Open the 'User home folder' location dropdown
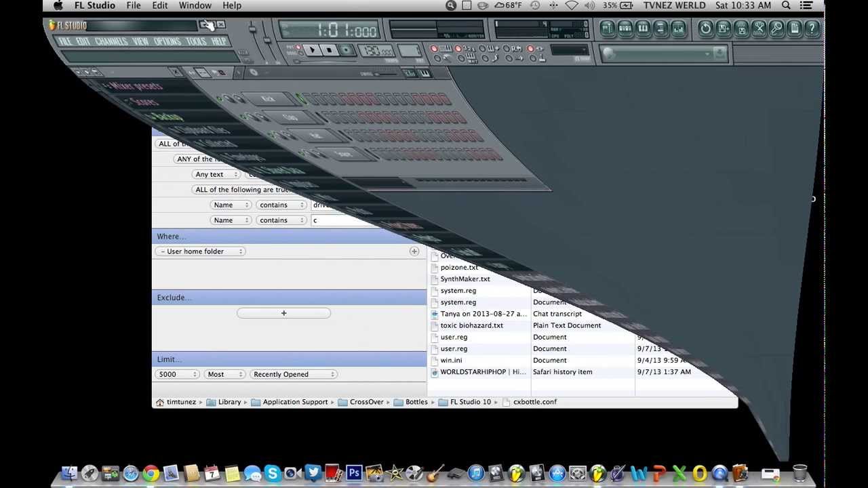The image size is (868, 488). click(200, 251)
